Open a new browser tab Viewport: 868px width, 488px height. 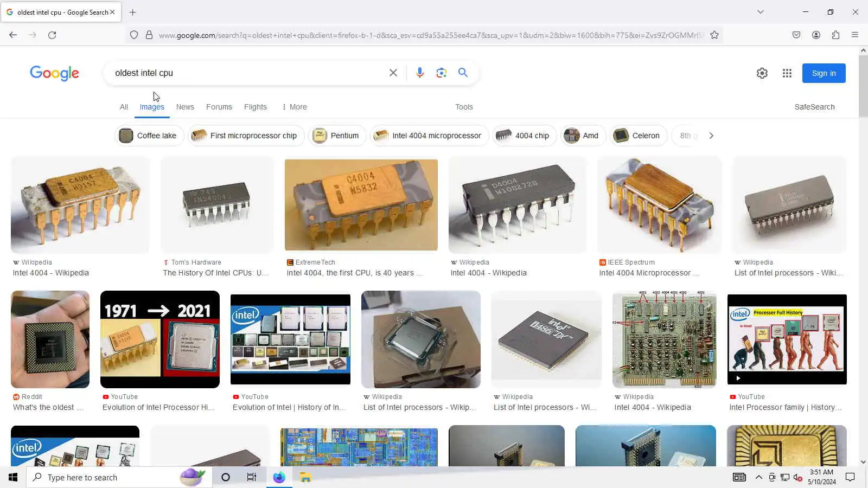tap(133, 12)
